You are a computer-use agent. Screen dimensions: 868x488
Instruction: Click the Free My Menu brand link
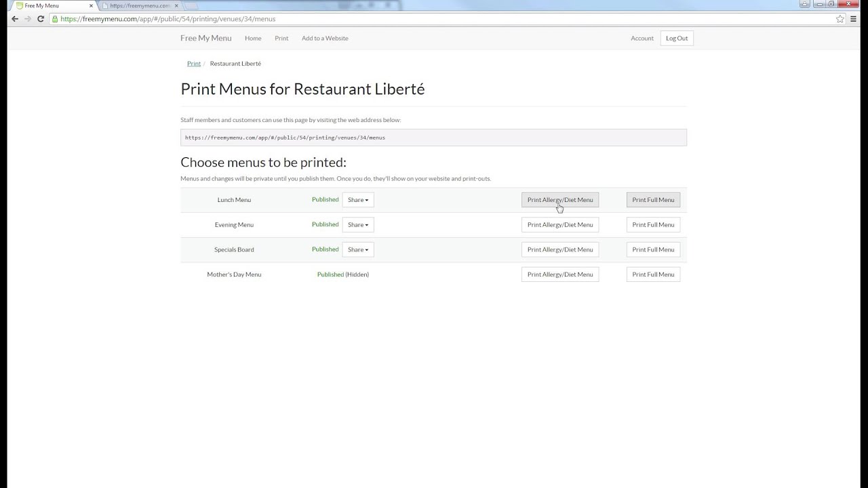tap(205, 38)
